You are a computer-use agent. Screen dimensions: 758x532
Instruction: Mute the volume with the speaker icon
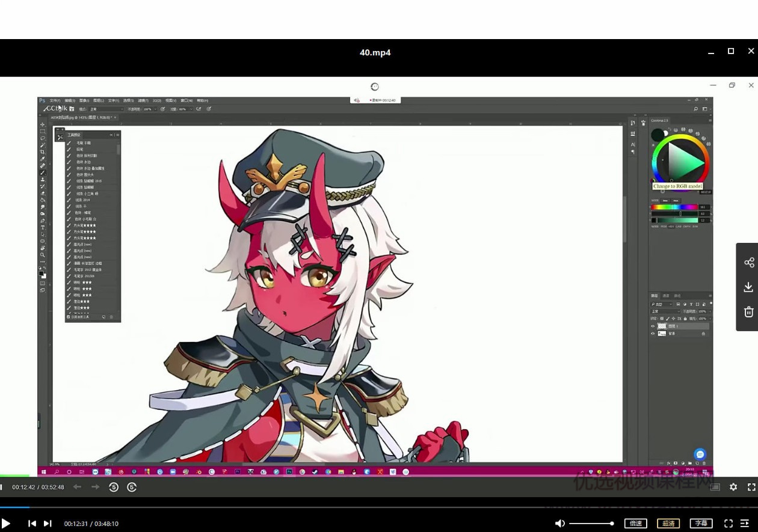[559, 524]
